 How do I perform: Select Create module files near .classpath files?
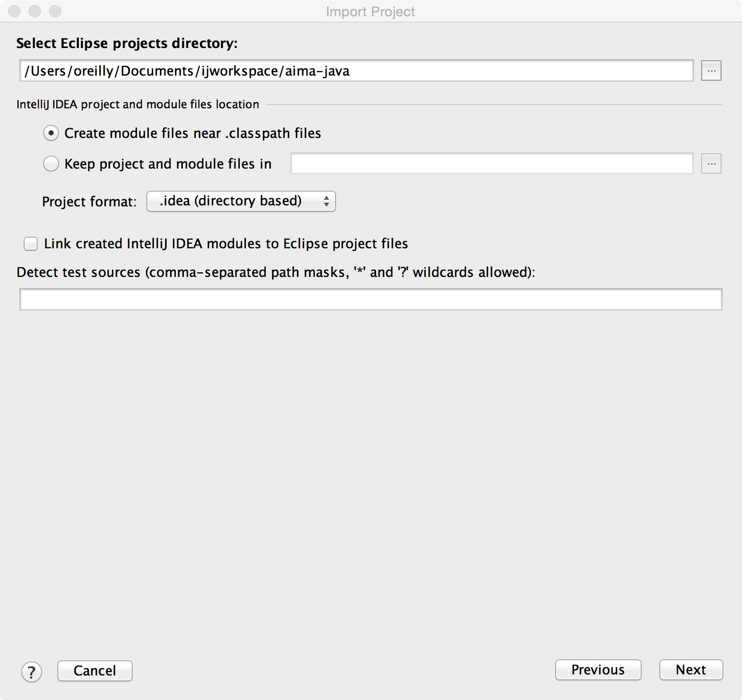51,133
